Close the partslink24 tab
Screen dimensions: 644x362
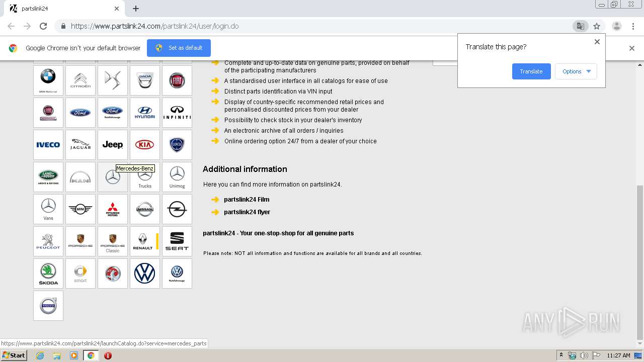click(x=117, y=9)
